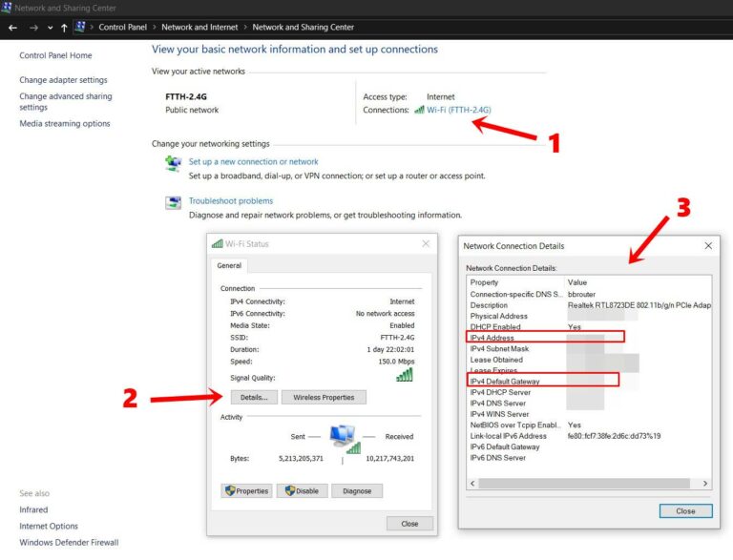Click the Control Panel icon in address bar
733x560 pixels.
(x=80, y=28)
